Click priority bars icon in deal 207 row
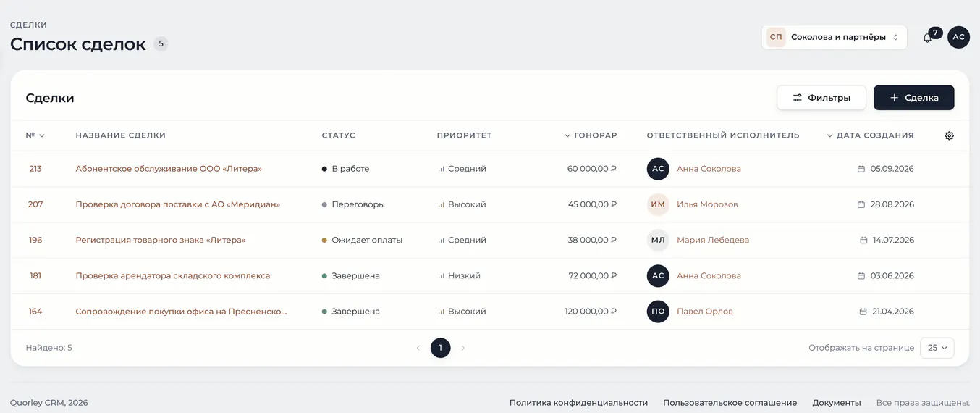The height and width of the screenshot is (413, 980). [x=441, y=204]
